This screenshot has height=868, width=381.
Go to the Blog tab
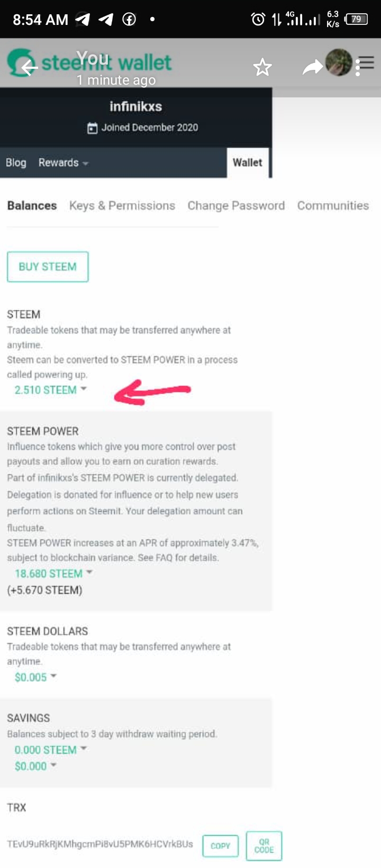tap(16, 162)
